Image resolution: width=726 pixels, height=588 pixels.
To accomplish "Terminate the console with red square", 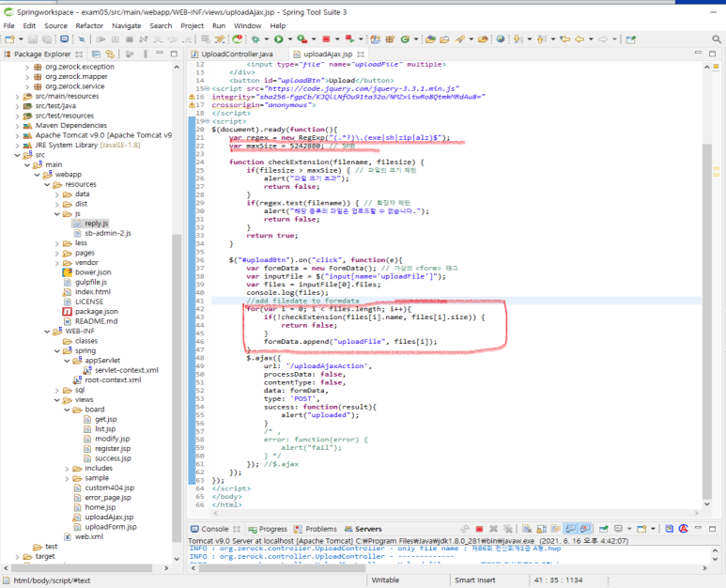I will [x=479, y=529].
